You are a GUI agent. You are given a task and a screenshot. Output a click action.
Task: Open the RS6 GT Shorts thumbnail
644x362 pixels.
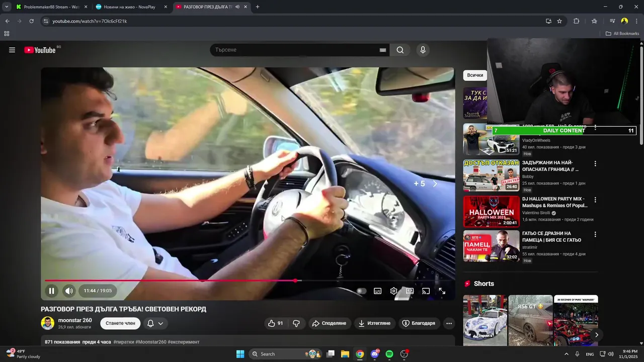(530, 320)
